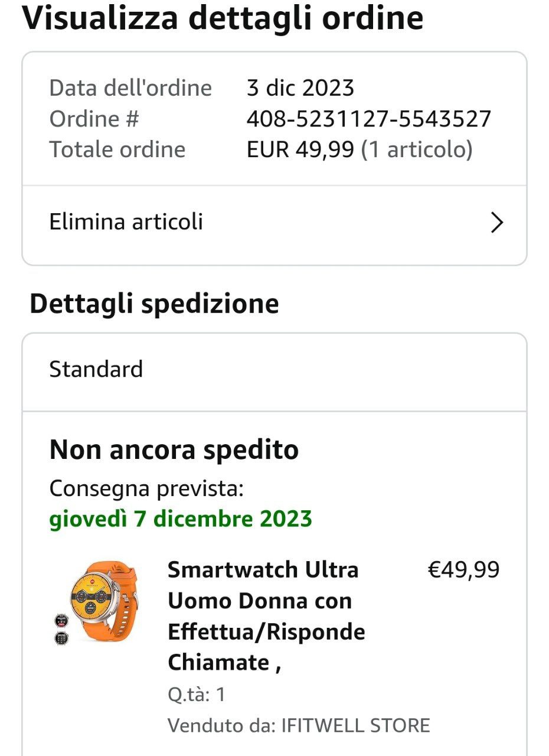This screenshot has height=756, width=549.
Task: Click the upper small watch-face variant icon
Action: pos(61,621)
